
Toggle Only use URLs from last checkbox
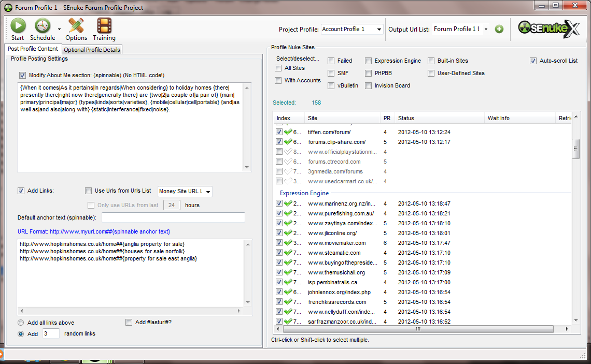[x=91, y=205]
